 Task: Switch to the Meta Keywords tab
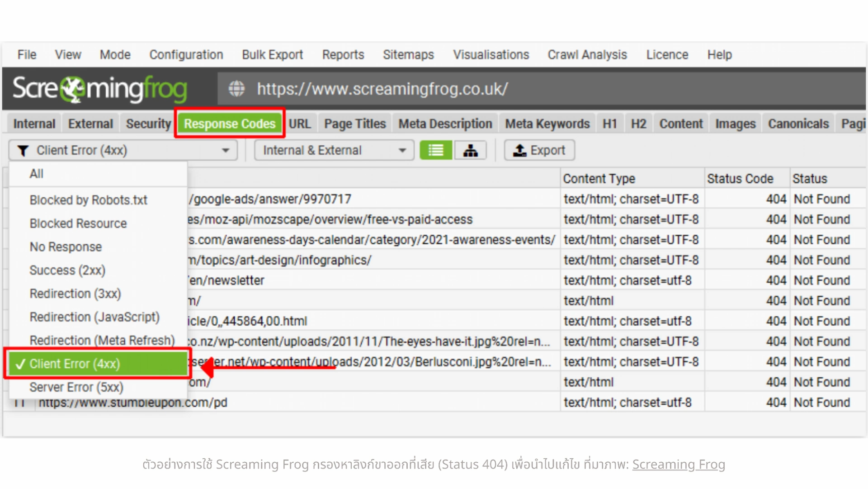[x=547, y=123]
